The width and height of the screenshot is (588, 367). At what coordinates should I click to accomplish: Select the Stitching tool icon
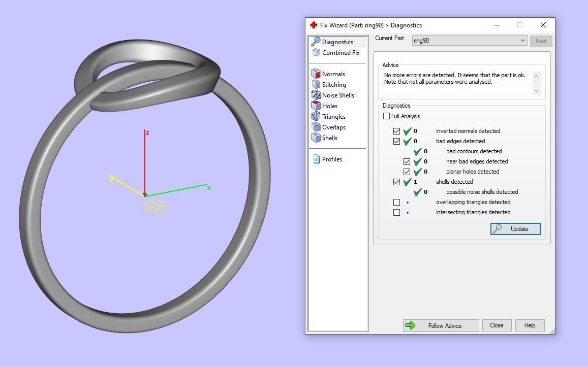[x=334, y=84]
